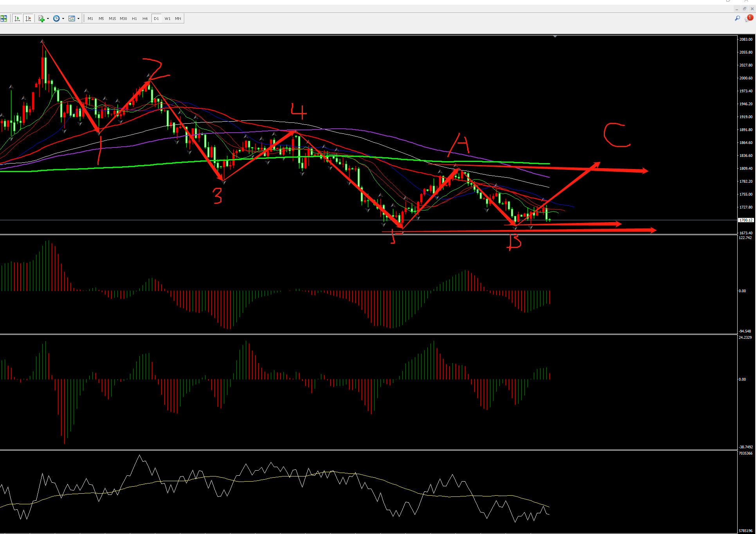Switch to M1 timeframe

coord(90,18)
